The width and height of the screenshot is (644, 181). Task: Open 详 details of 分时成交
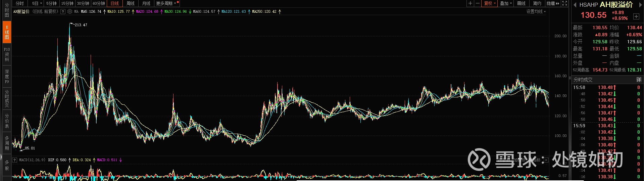[x=639, y=80]
